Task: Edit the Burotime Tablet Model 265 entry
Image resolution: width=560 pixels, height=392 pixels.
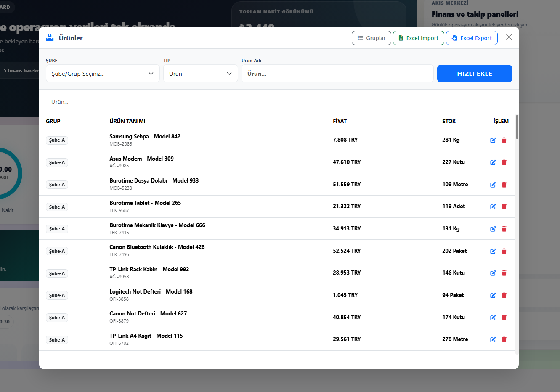Action: click(493, 207)
